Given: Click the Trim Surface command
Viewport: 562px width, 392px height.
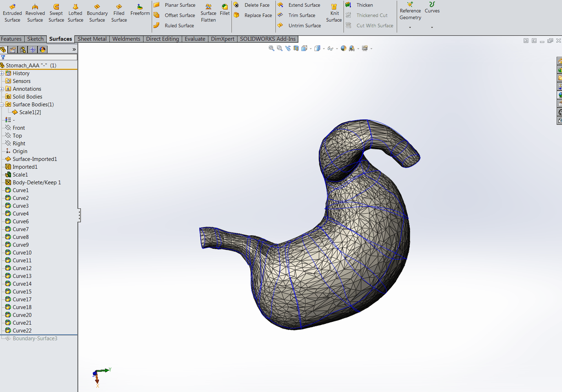Looking at the screenshot, I should tap(296, 15).
